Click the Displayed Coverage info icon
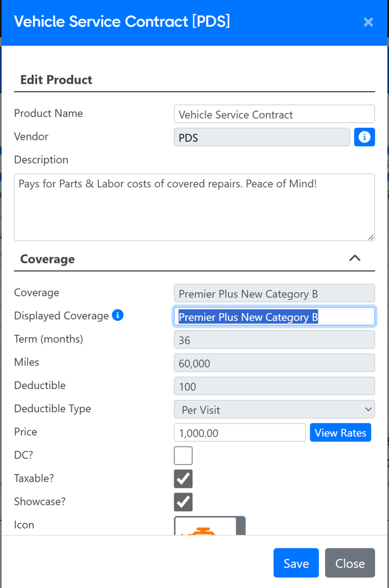 click(118, 315)
